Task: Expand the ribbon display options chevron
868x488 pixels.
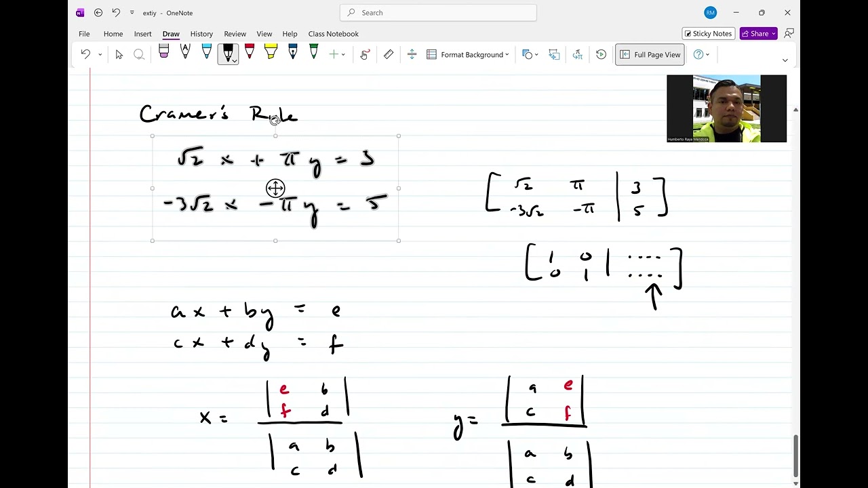Action: [x=785, y=60]
